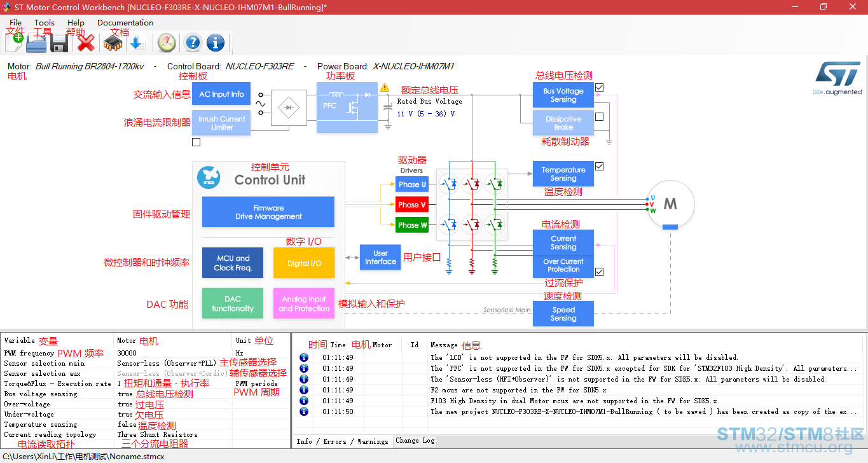Open the Digital I/O block
Screen dimensions: 868x463
(304, 263)
